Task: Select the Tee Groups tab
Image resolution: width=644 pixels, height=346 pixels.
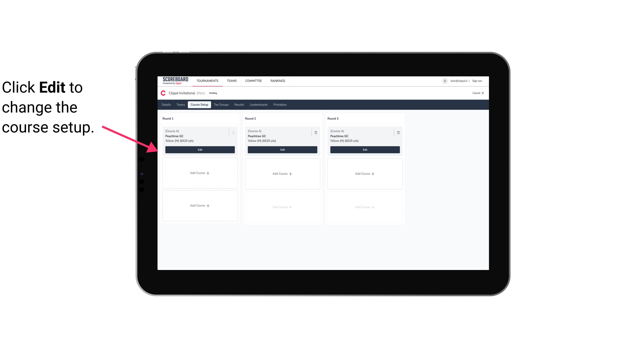Action: 221,104
